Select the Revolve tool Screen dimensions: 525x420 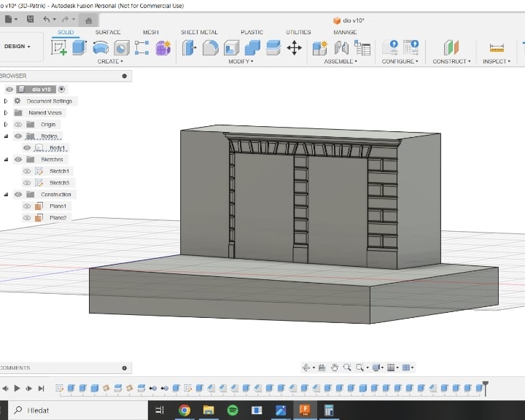101,47
